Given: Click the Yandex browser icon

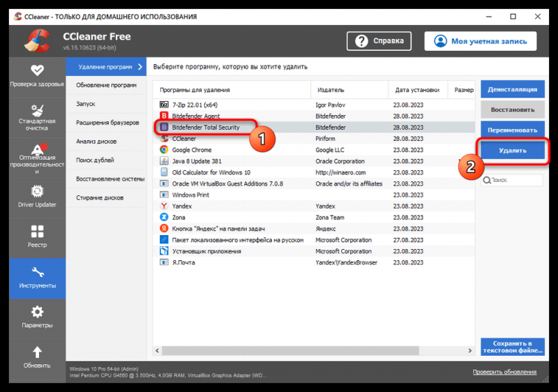Looking at the screenshot, I should click(164, 206).
